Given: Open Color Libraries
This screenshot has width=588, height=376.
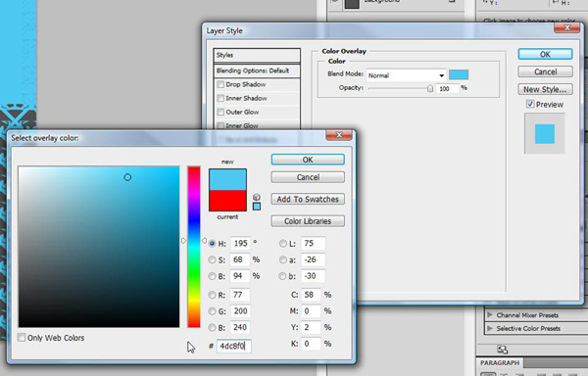Looking at the screenshot, I should [308, 221].
